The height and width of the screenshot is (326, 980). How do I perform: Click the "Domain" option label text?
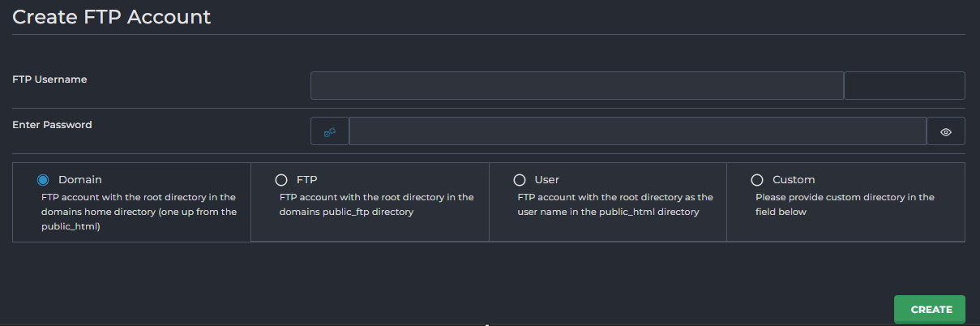[x=80, y=180]
